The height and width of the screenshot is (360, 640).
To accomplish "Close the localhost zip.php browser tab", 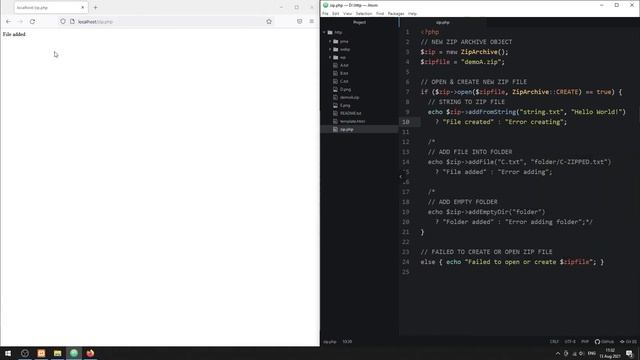I will pyautogui.click(x=82, y=7).
